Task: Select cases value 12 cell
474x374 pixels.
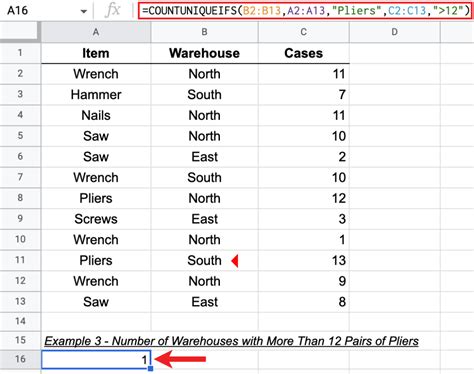Action: 304,198
